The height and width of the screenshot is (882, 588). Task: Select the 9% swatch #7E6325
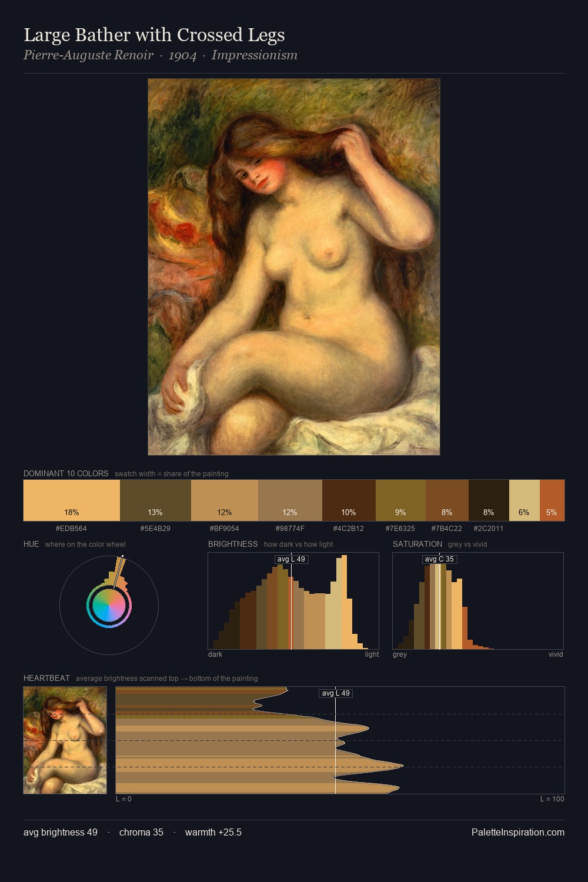coord(400,500)
